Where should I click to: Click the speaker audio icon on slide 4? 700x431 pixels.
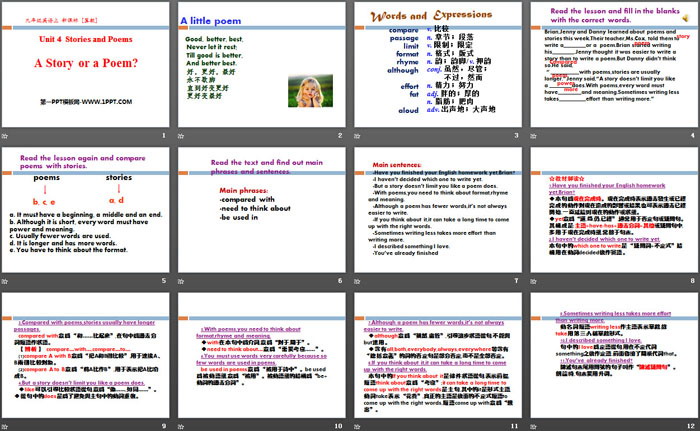(685, 18)
